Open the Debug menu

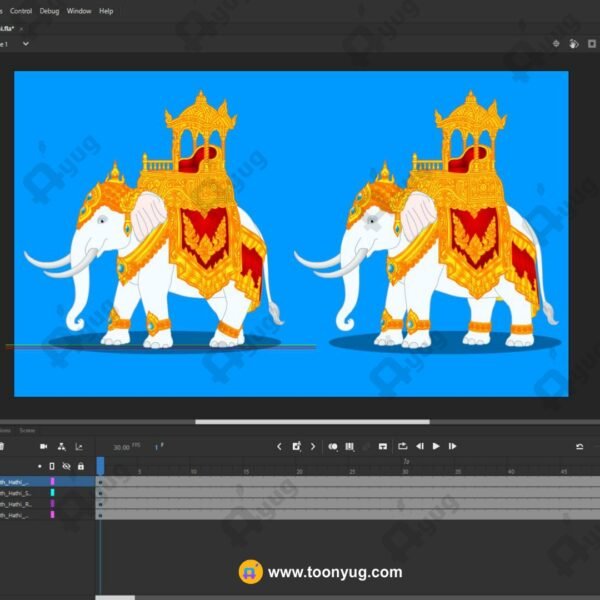point(49,11)
